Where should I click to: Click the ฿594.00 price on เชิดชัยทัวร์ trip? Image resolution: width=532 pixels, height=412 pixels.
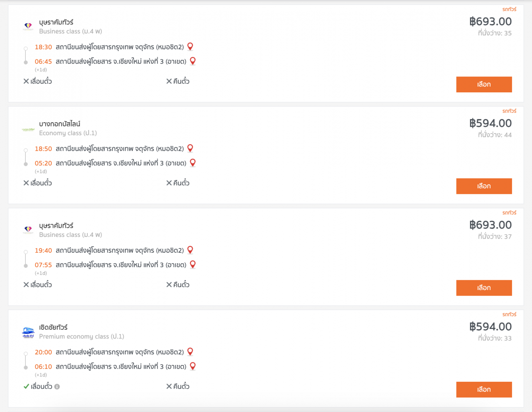pos(490,327)
